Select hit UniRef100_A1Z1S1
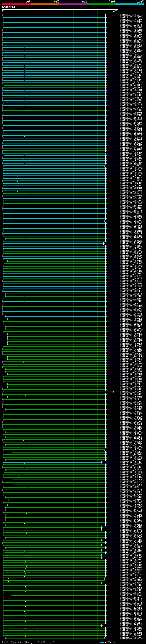 pyautogui.click(x=131, y=83)
